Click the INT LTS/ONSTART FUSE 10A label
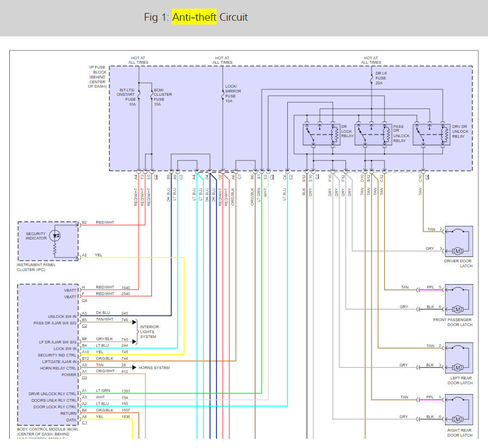The width and height of the screenshot is (488, 448). 126,97
